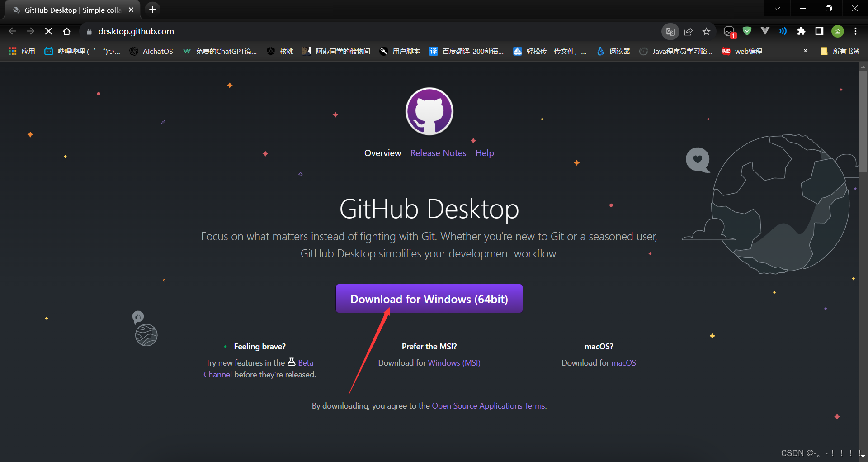Open Chrome three-dot menu
This screenshot has width=868, height=462.
855,31
